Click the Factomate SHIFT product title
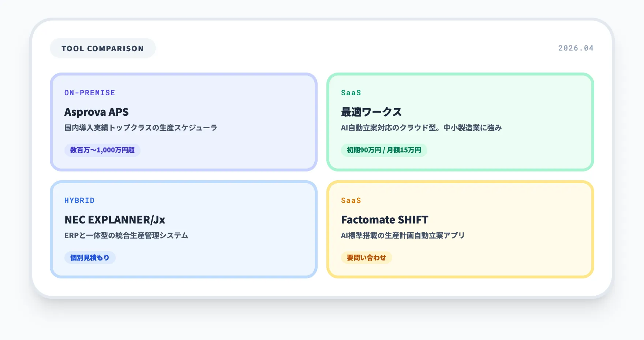Screen dimensions: 644x340 point(384,220)
